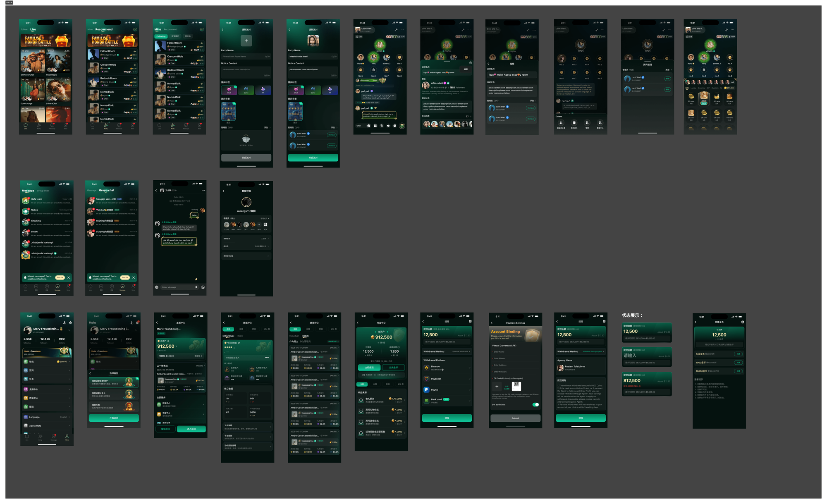The width and height of the screenshot is (827, 504).
Task: Tap the 主播中心 icon in the profile menu list
Action: (26, 389)
